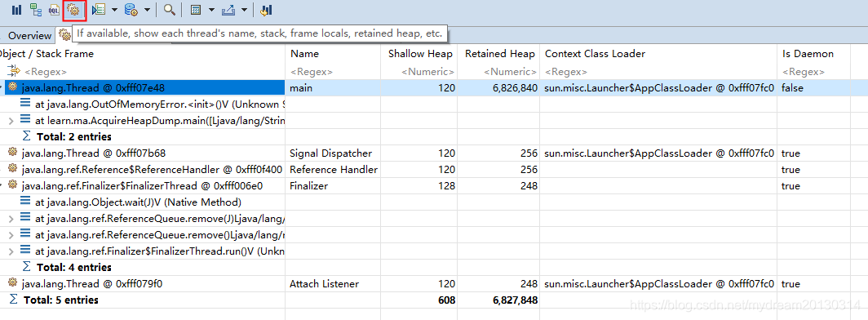Click the calculate retained size icon
The image size is (868, 320).
(x=196, y=10)
